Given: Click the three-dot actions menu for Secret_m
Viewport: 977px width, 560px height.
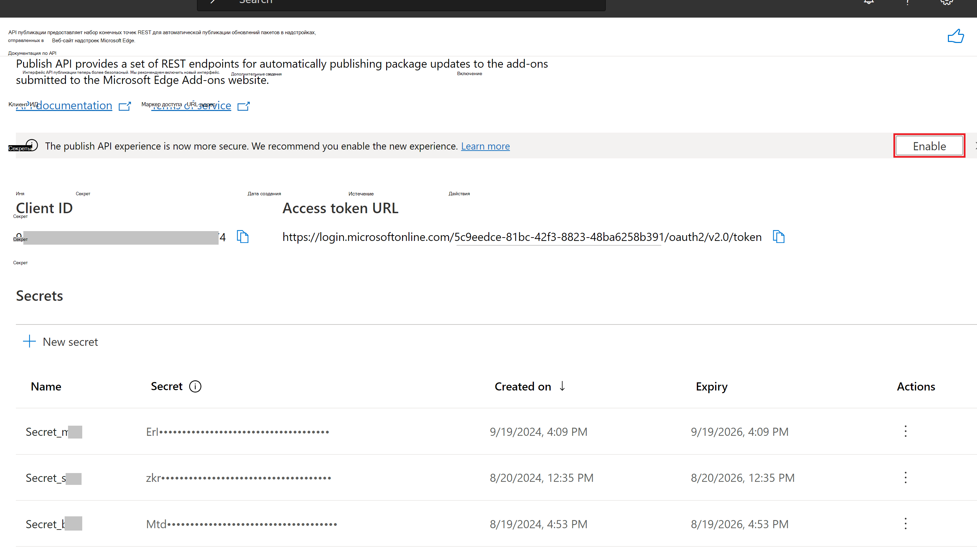Looking at the screenshot, I should click(905, 431).
